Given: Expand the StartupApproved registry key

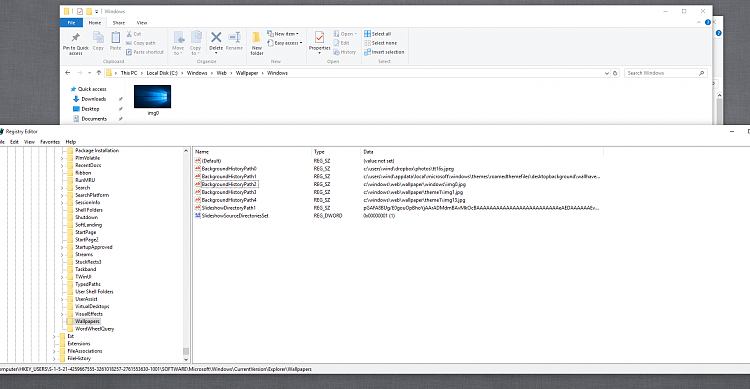Looking at the screenshot, I should (x=62, y=247).
